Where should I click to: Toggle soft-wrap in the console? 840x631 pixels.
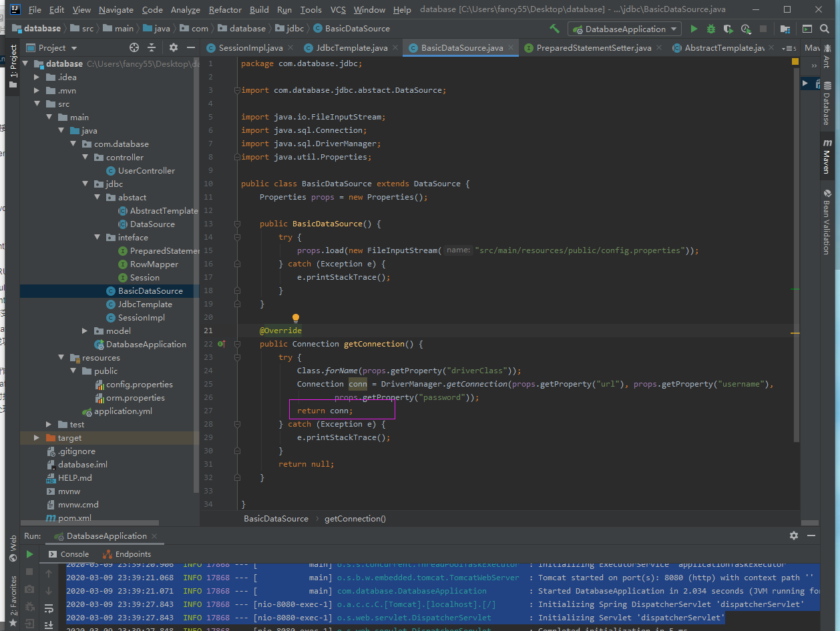coord(49,608)
